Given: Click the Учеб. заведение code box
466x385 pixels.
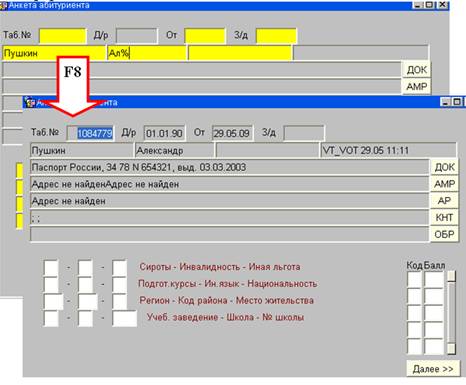Looking at the screenshot, I should pyautogui.click(x=51, y=318).
